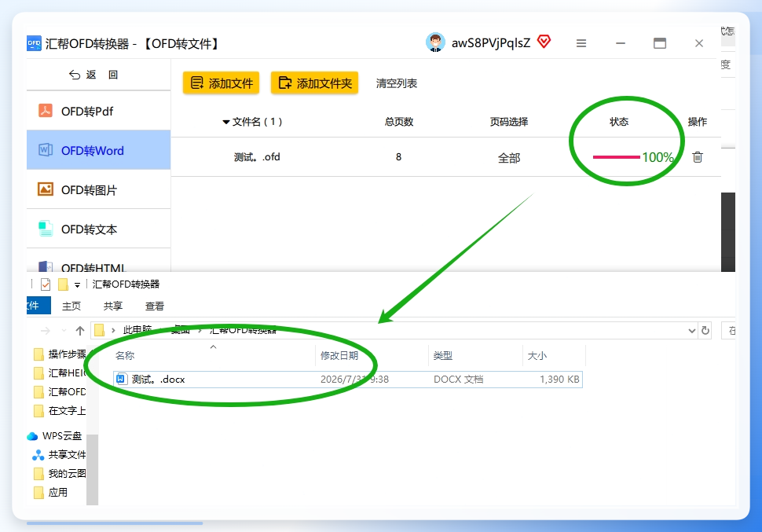This screenshot has height=532, width=762.
Task: Click the 添加文件 button
Action: click(x=221, y=83)
